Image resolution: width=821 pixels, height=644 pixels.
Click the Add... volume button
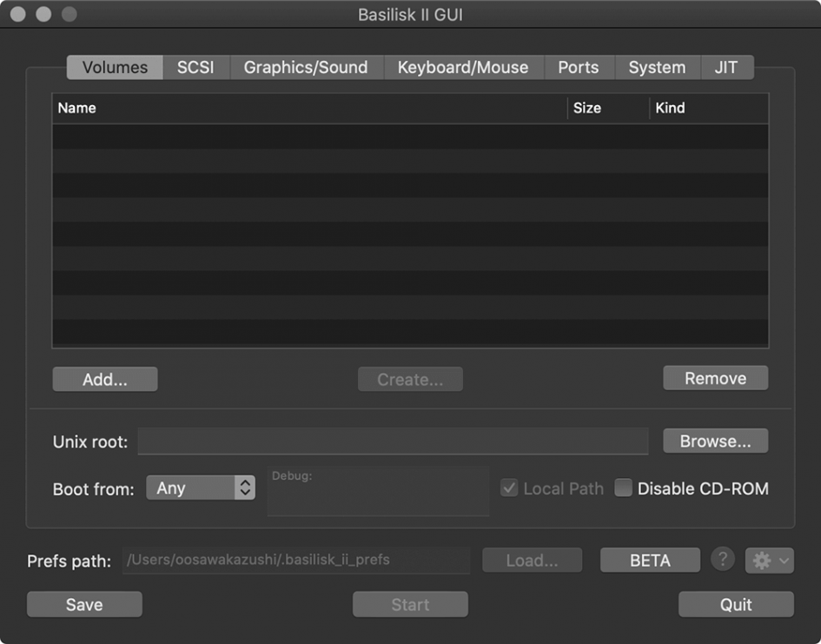point(105,379)
